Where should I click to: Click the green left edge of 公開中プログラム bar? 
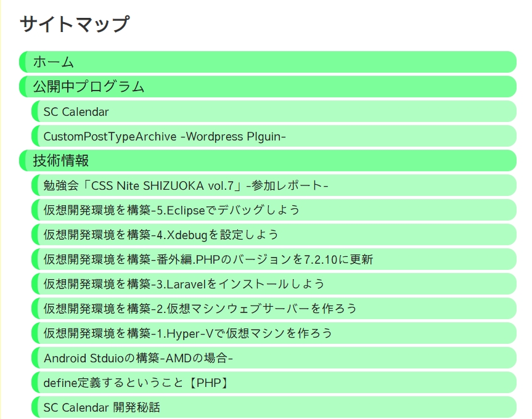(x=22, y=86)
